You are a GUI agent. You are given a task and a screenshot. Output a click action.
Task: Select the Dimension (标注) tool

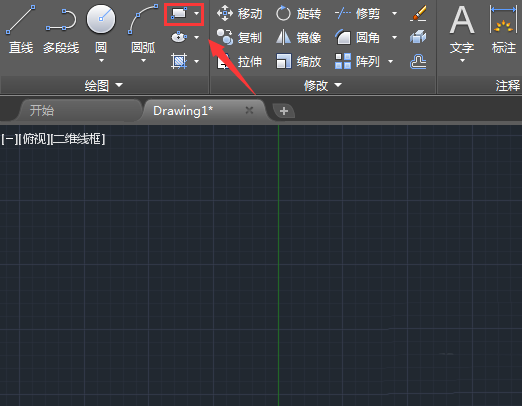(x=504, y=29)
